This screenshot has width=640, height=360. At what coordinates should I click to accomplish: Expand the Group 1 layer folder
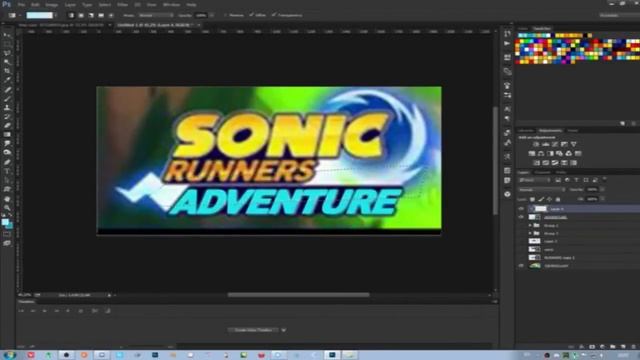click(x=530, y=233)
